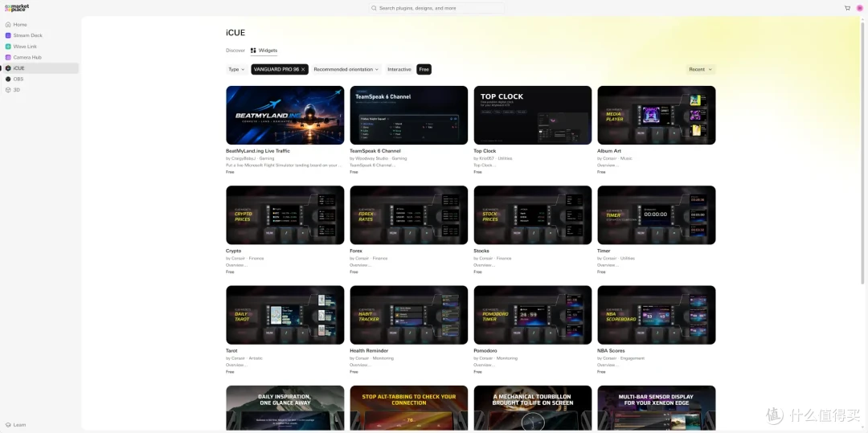Select the Widgets tab label
Screen dimensions: 868x433
[x=268, y=51]
